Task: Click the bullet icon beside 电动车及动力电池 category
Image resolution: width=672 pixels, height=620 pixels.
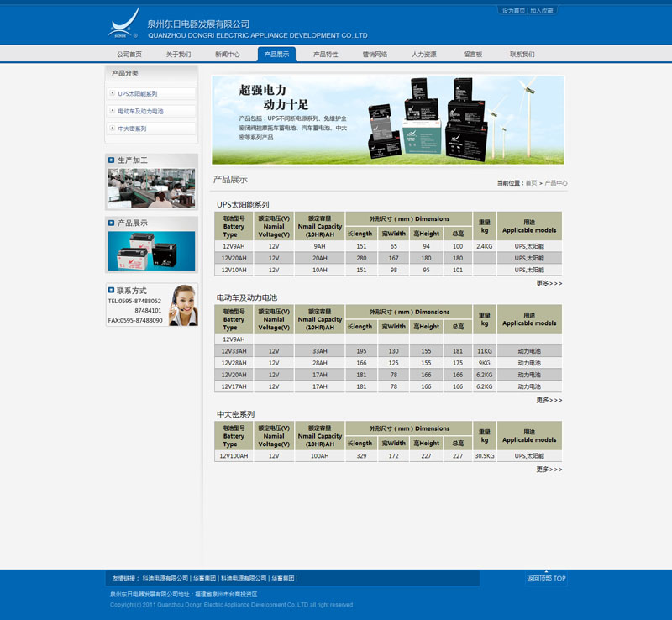Action: (x=113, y=111)
